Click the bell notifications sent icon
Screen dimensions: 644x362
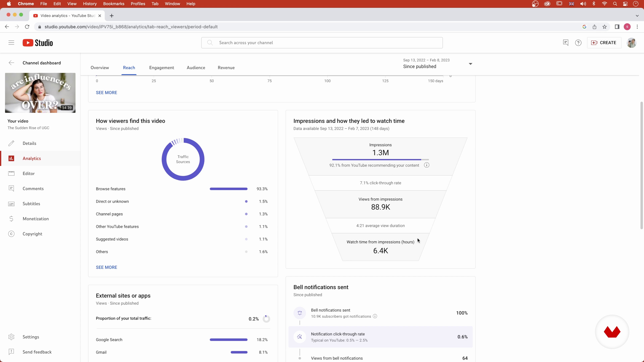pyautogui.click(x=300, y=313)
